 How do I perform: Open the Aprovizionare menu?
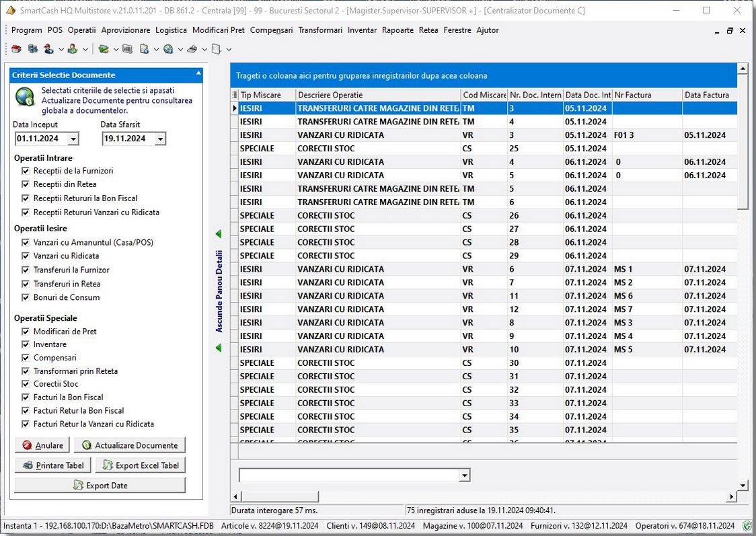[125, 30]
